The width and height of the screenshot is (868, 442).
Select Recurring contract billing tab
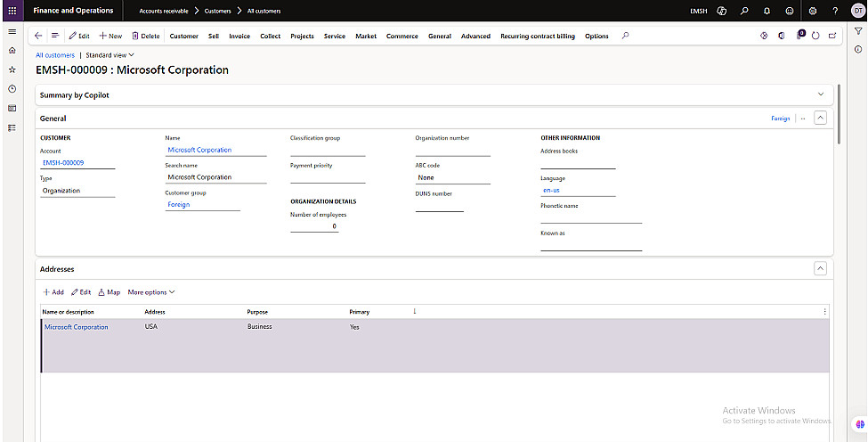point(537,37)
